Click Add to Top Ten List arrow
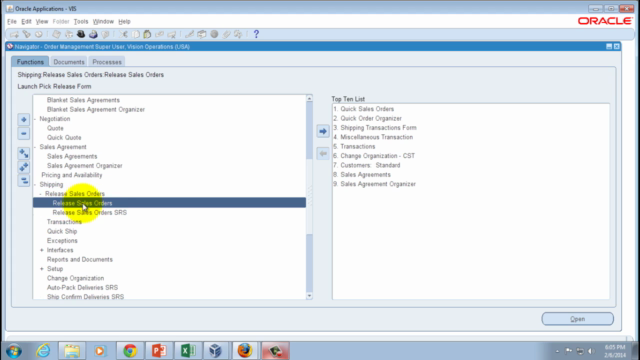The width and height of the screenshot is (640, 360). coord(323,131)
